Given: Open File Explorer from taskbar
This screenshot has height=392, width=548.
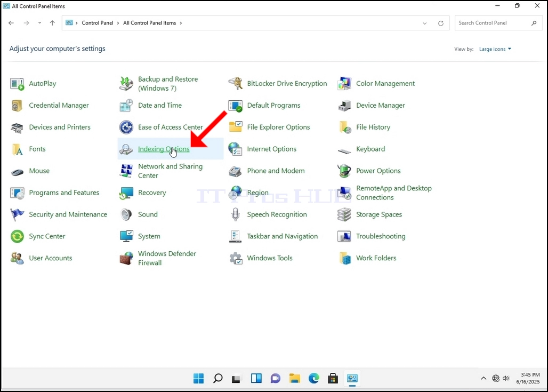Looking at the screenshot, I should [295, 378].
